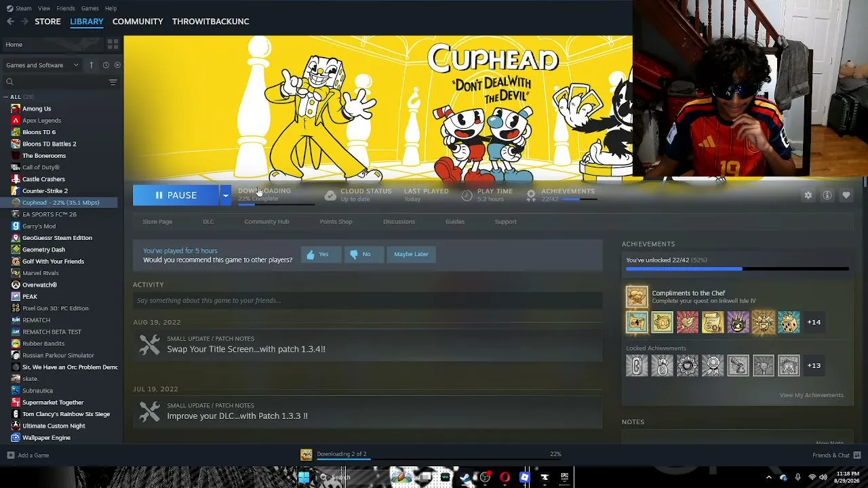Click the friends activity text field
Viewport: 868px width, 488px height.
[x=368, y=301]
